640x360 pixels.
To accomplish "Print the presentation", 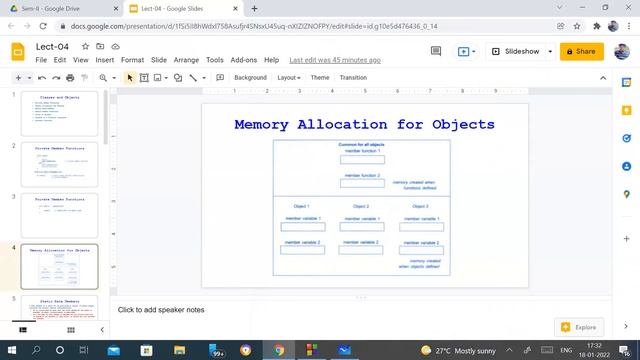I will click(70, 78).
